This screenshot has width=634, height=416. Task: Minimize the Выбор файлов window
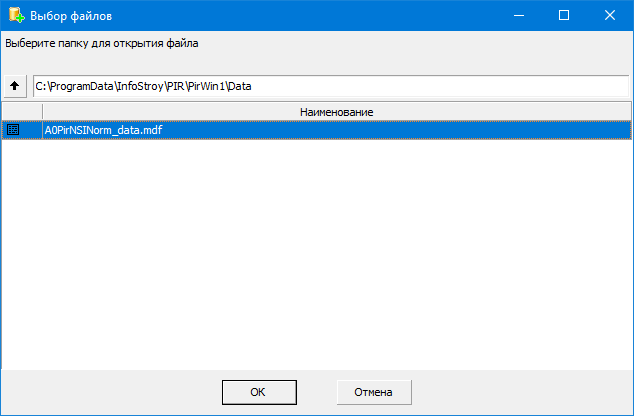(519, 15)
